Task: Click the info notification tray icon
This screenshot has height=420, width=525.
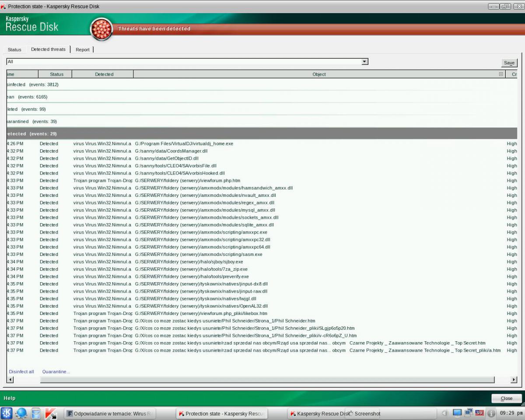Action: [491, 413]
